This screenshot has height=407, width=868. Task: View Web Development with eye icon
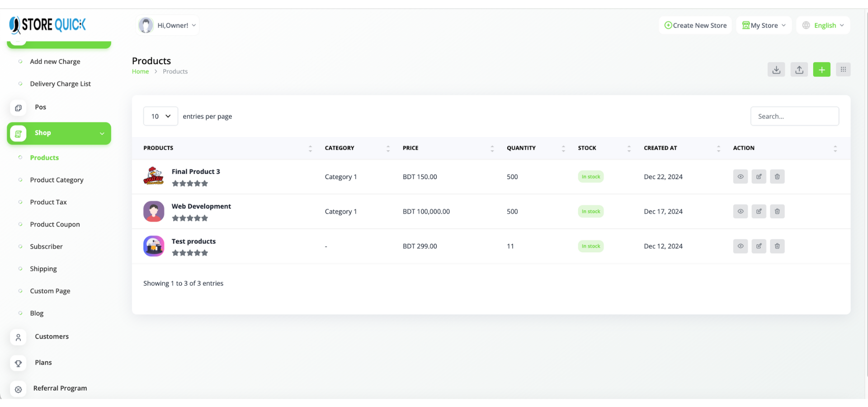click(740, 212)
